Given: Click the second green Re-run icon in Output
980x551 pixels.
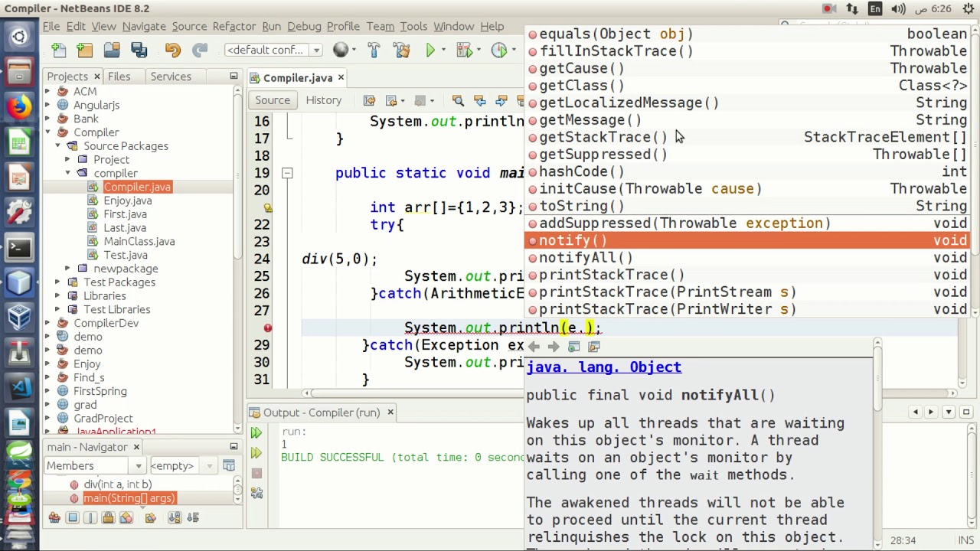Looking at the screenshot, I should (x=256, y=453).
